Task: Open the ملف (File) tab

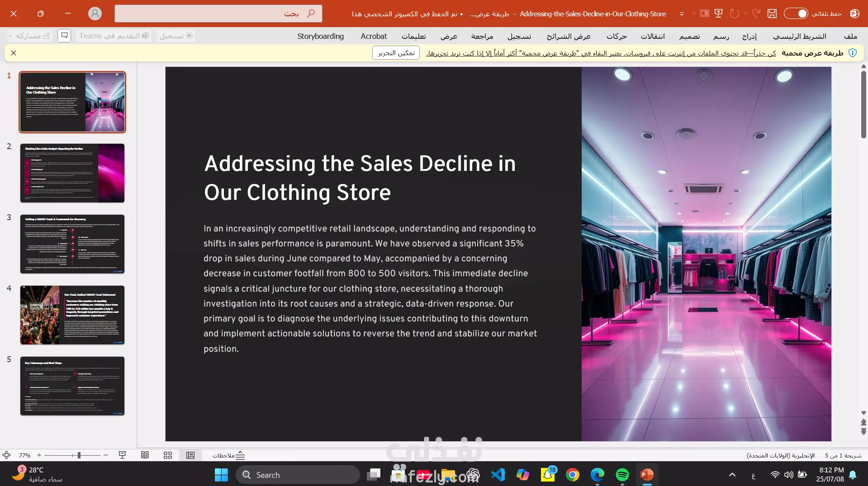Action: click(850, 36)
